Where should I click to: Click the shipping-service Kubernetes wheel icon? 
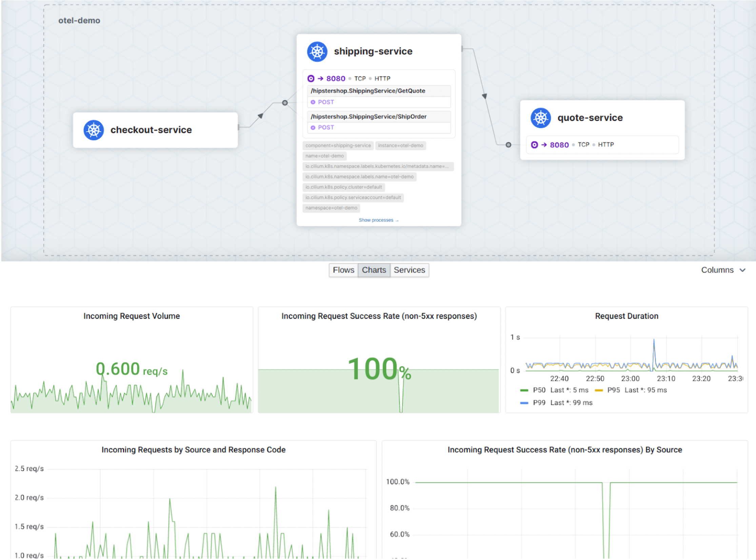pyautogui.click(x=317, y=52)
